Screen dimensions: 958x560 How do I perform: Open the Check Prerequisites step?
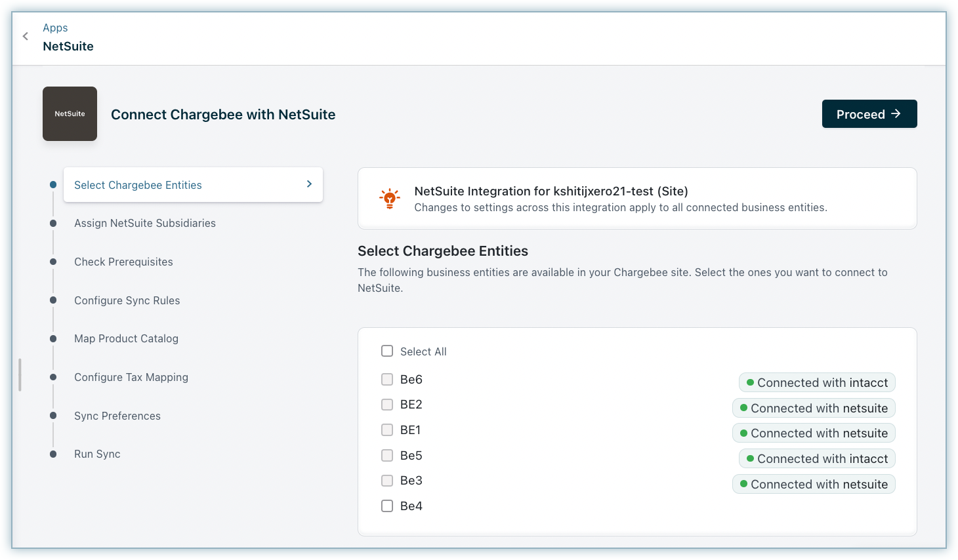[123, 262]
